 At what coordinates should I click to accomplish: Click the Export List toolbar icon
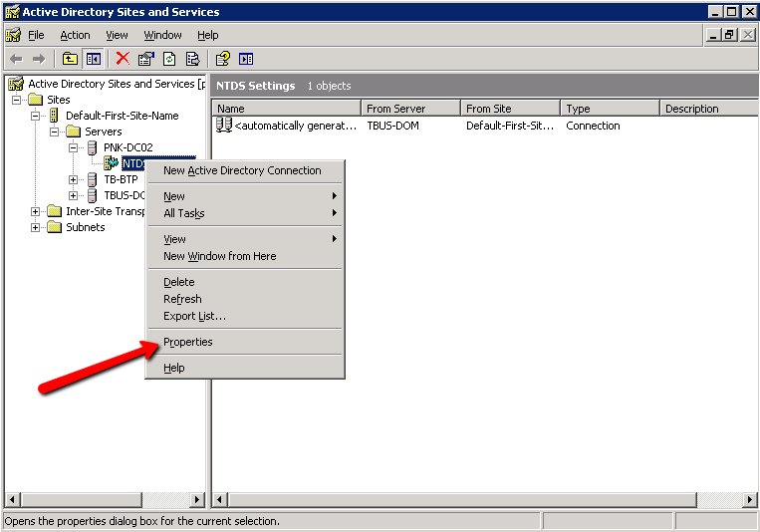tap(192, 59)
